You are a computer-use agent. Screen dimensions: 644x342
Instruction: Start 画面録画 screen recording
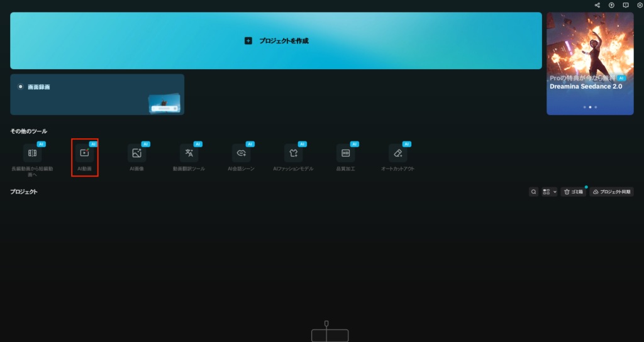click(97, 94)
